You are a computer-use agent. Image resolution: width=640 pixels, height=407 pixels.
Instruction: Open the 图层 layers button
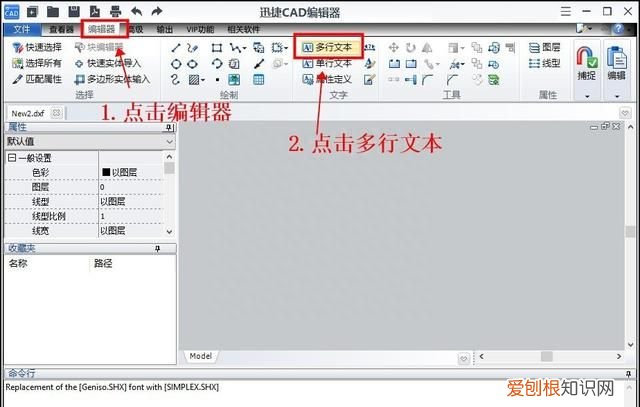pos(544,47)
